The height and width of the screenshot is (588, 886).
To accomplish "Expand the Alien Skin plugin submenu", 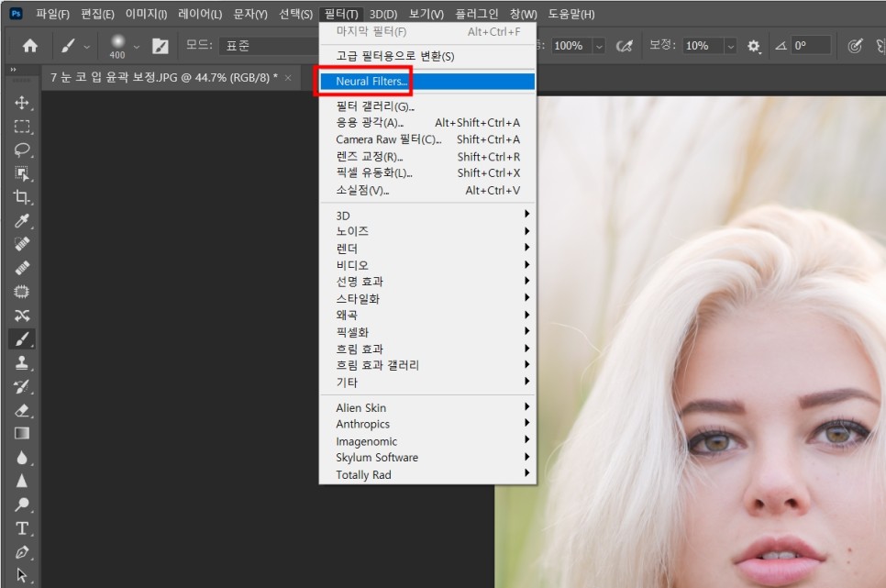I will tap(427, 407).
